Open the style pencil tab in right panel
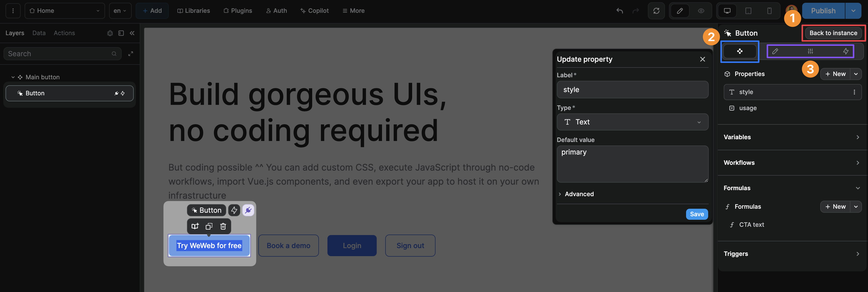Screen dimensions: 868x292 click(x=775, y=51)
